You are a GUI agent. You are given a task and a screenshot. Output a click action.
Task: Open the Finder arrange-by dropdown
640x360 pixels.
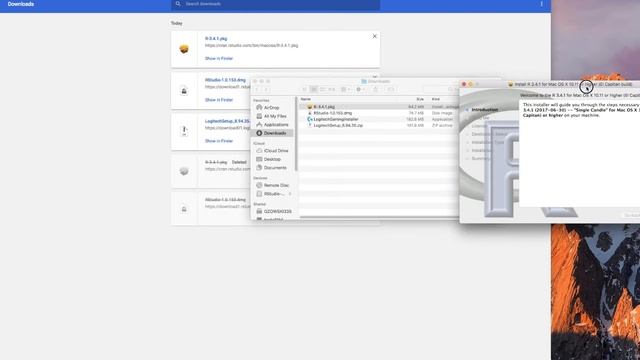click(x=346, y=89)
